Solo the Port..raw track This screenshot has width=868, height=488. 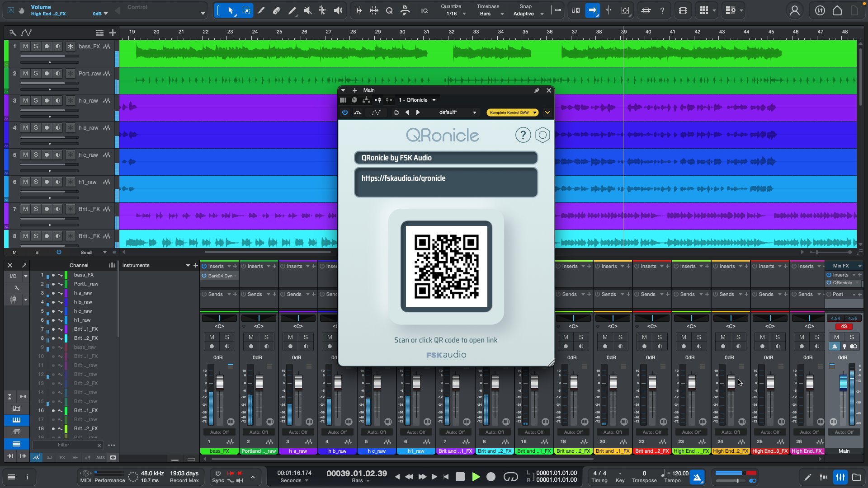point(36,74)
